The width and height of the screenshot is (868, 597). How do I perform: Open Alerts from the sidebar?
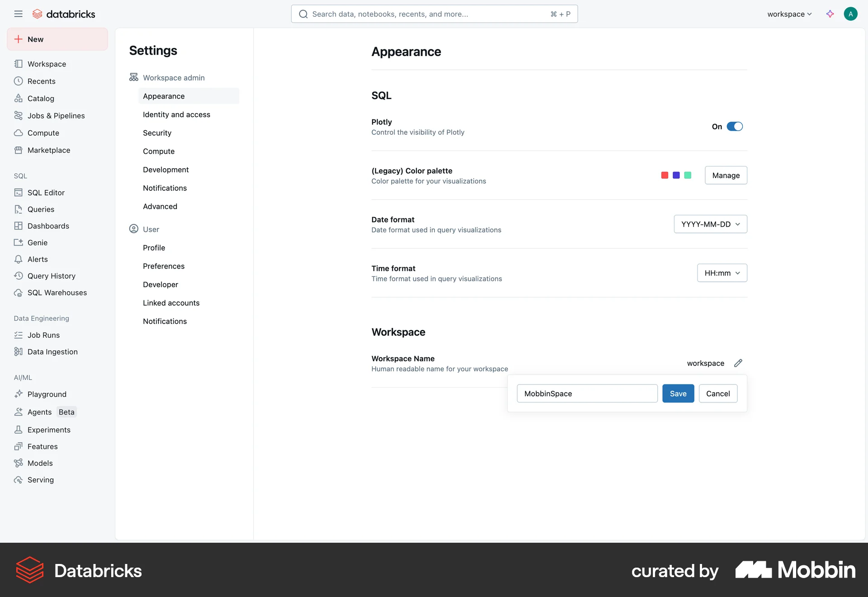(x=38, y=259)
